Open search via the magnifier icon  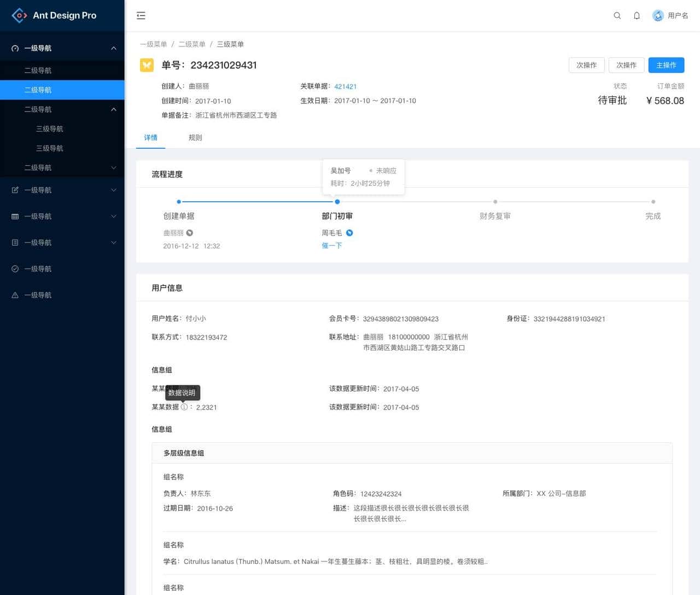pos(617,16)
